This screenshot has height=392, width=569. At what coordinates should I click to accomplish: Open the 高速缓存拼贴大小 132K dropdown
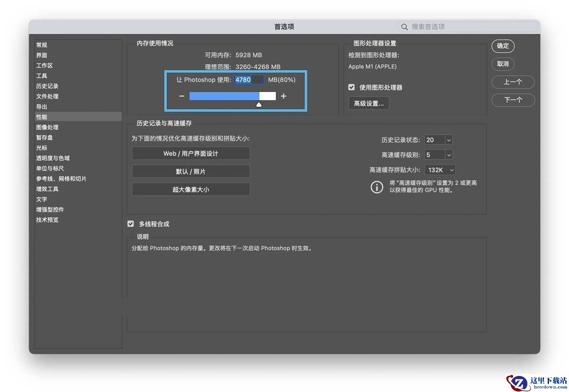[x=441, y=170]
